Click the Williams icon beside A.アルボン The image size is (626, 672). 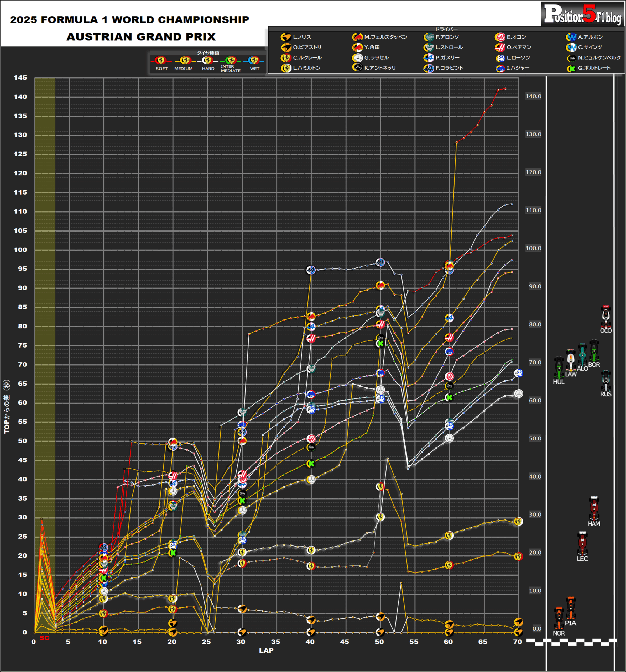(572, 37)
